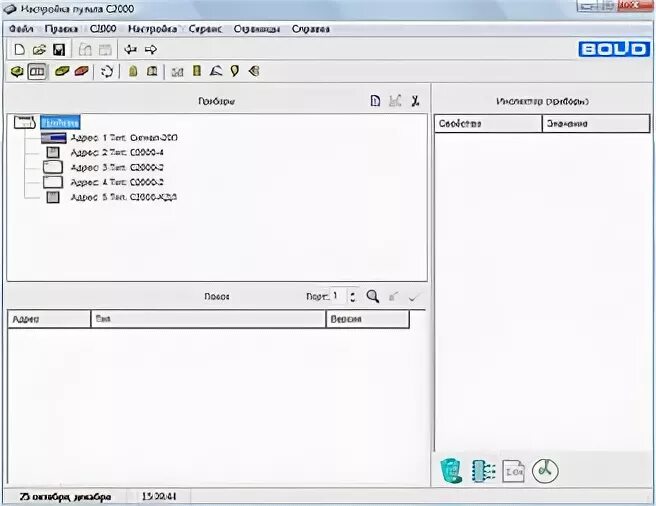Click the left arrow toolbar icon
This screenshot has height=506, width=656.
point(130,50)
